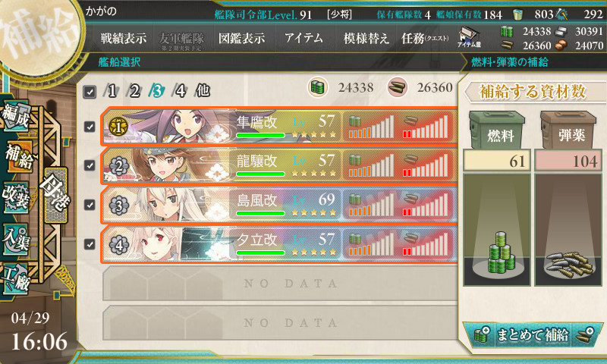The width and height of the screenshot is (607, 364).
Task: Click the 燃料 fuel can icon
Action: point(497,130)
